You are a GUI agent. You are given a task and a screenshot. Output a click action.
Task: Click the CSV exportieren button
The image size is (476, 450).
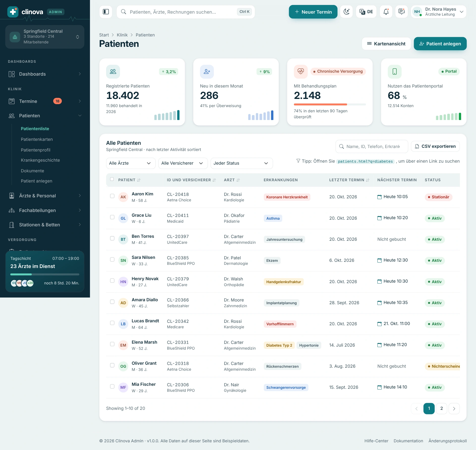click(435, 147)
